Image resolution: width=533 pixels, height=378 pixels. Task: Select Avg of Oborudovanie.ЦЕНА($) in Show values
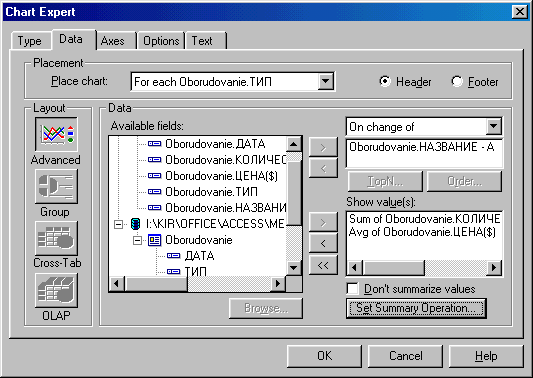point(423,232)
